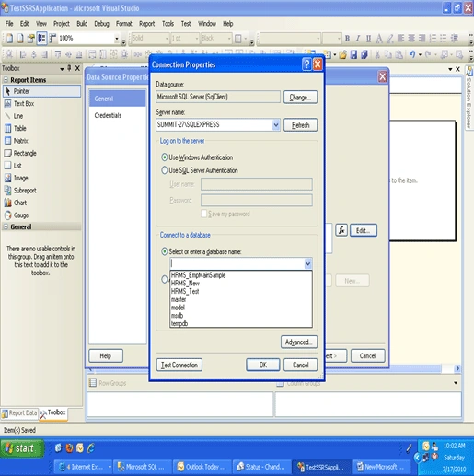Click the help question mark in Connection Properties

click(306, 64)
